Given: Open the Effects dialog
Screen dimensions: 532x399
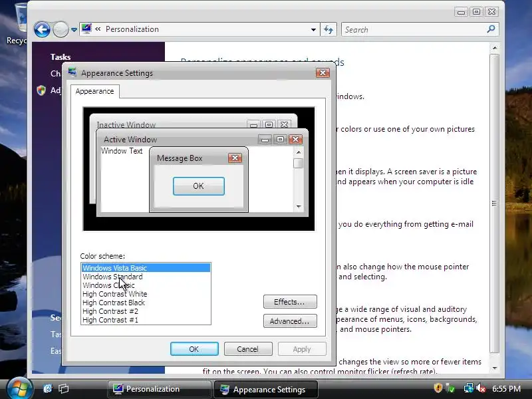Looking at the screenshot, I should 290,302.
